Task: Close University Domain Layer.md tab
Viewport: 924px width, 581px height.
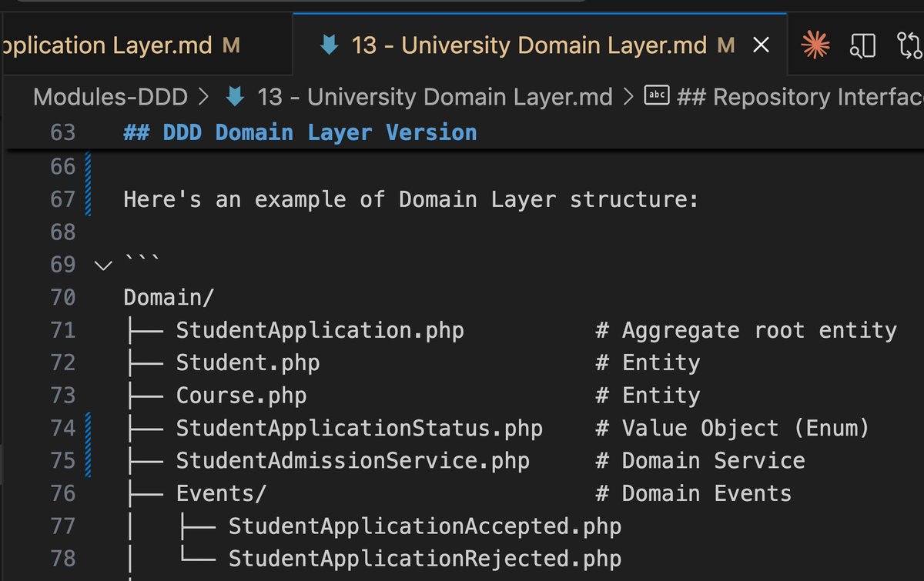Action: click(761, 46)
